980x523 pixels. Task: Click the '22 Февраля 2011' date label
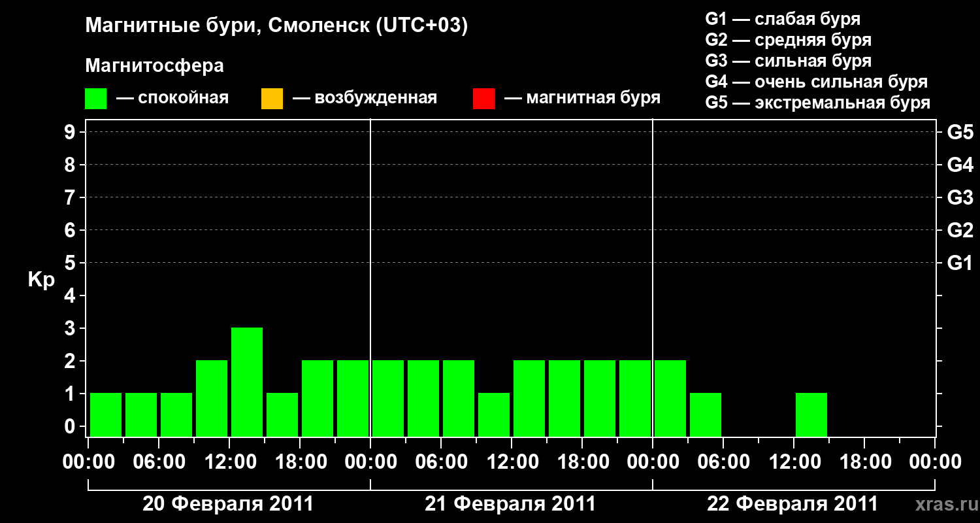(x=792, y=504)
